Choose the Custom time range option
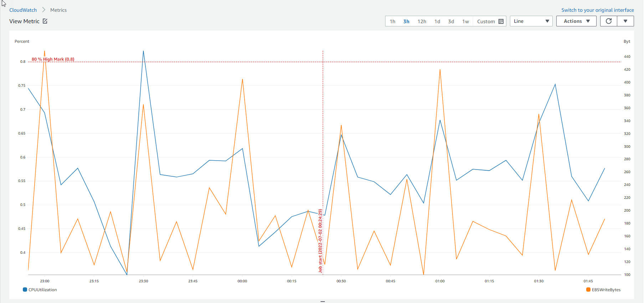 pos(486,21)
